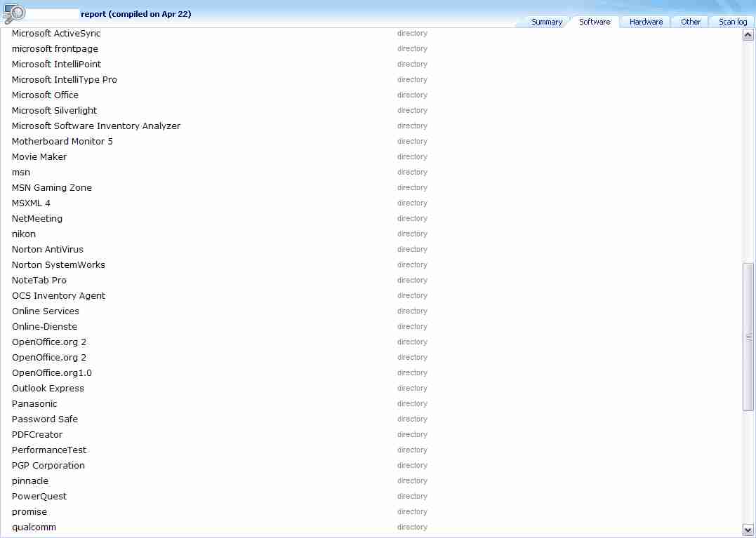Image resolution: width=756 pixels, height=538 pixels.
Task: Click the scrollbar up arrow
Action: tap(748, 34)
